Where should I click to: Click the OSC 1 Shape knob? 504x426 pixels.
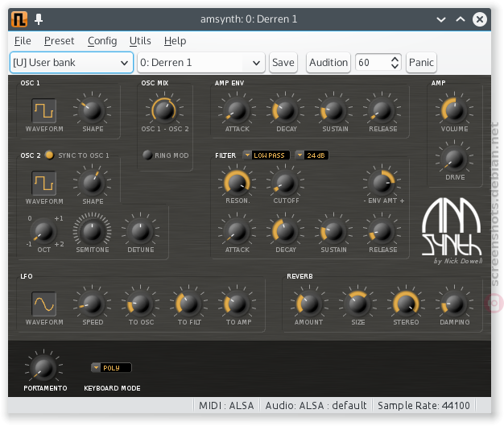[93, 110]
